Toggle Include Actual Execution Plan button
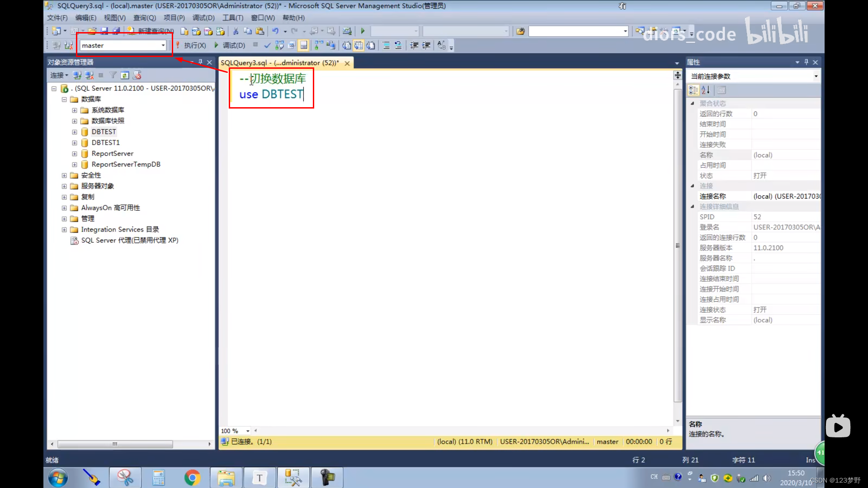Screen dimensions: 868x488 coord(319,45)
